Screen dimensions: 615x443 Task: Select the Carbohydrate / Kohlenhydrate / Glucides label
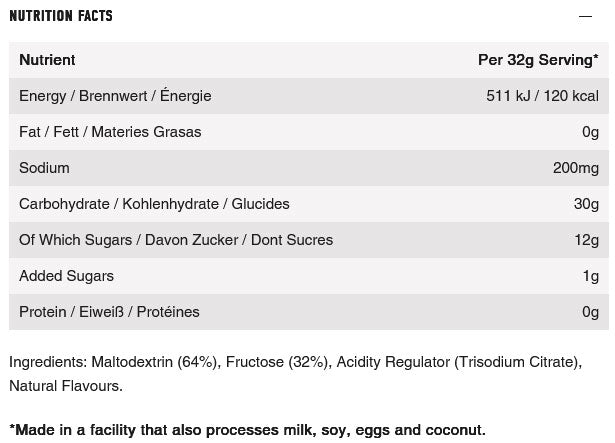click(154, 204)
